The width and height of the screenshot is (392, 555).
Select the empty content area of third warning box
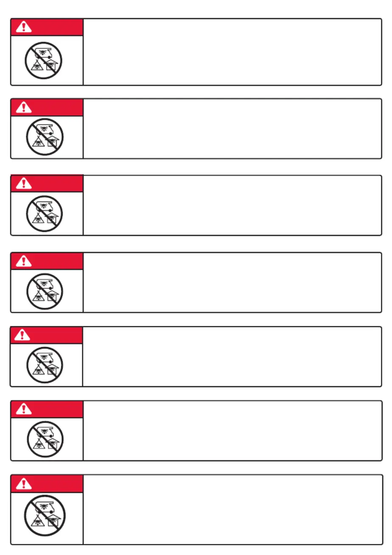(232, 205)
